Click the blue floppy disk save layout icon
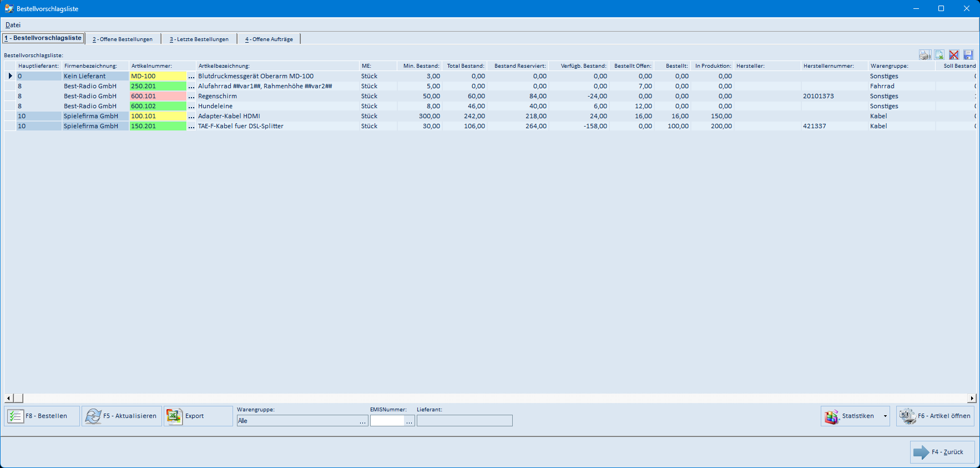 [x=968, y=55]
